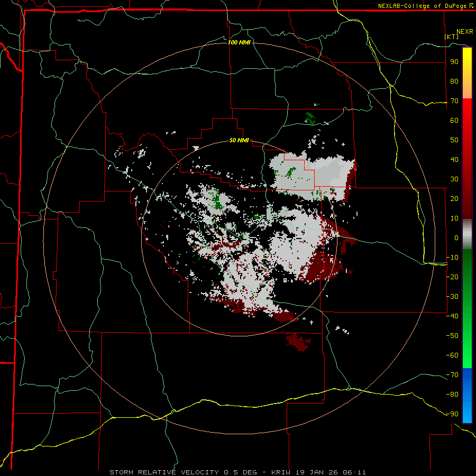Click the 30 value on the velocity scale
Viewport: 476px width, 476px height.
[454, 179]
